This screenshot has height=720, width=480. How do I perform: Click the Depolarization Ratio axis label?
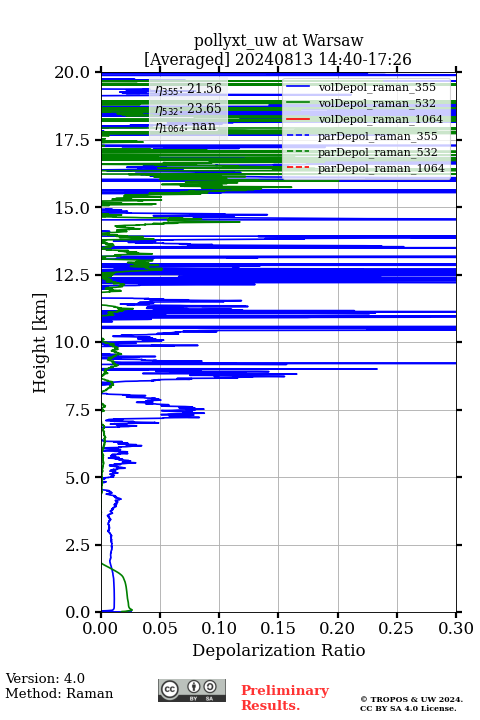pyautogui.click(x=279, y=650)
